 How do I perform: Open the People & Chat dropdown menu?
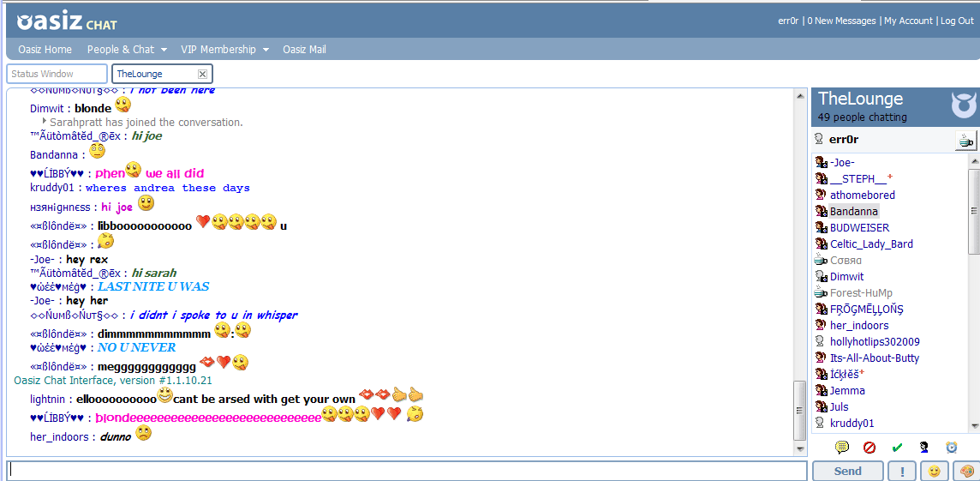tap(127, 50)
